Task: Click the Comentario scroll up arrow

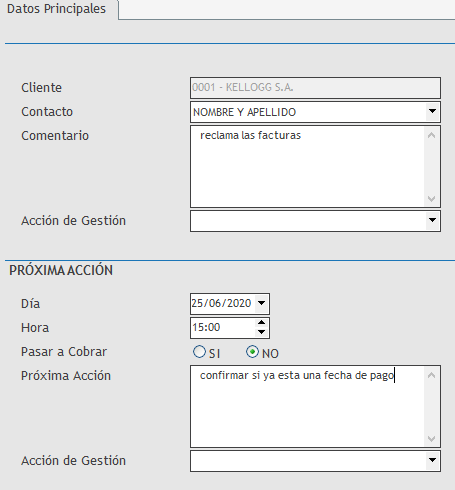Action: [432, 135]
